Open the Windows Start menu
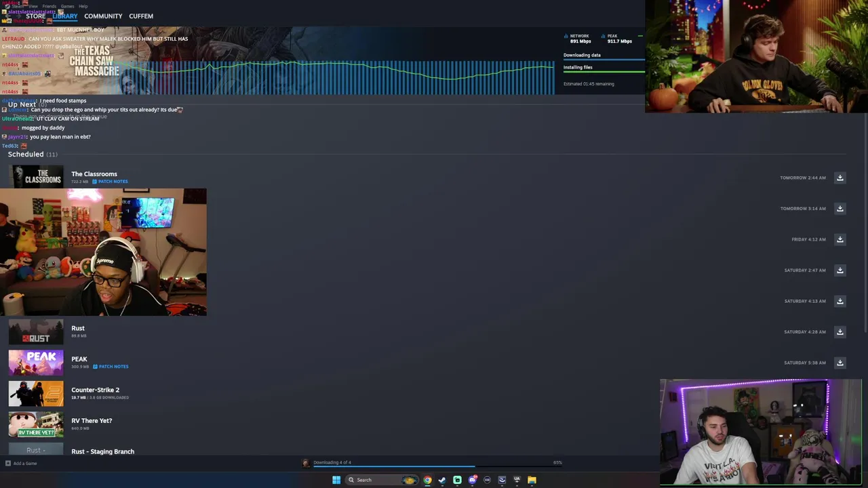 pos(336,480)
